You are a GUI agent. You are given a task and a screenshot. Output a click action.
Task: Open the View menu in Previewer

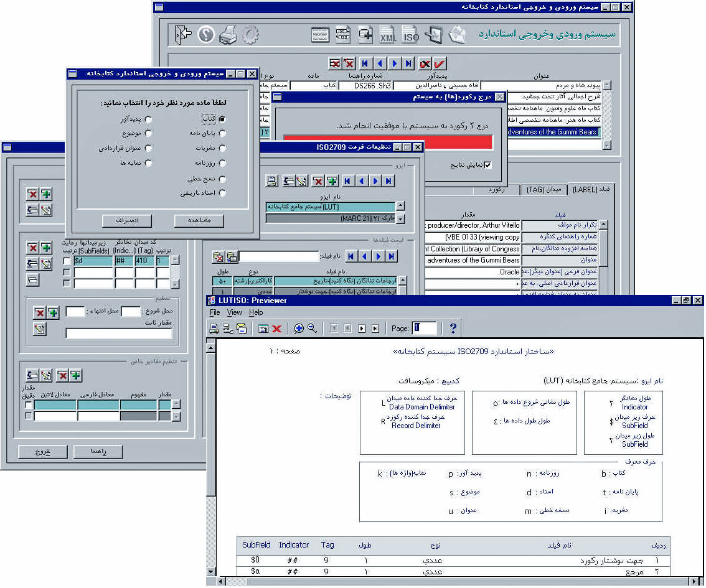coord(234,313)
